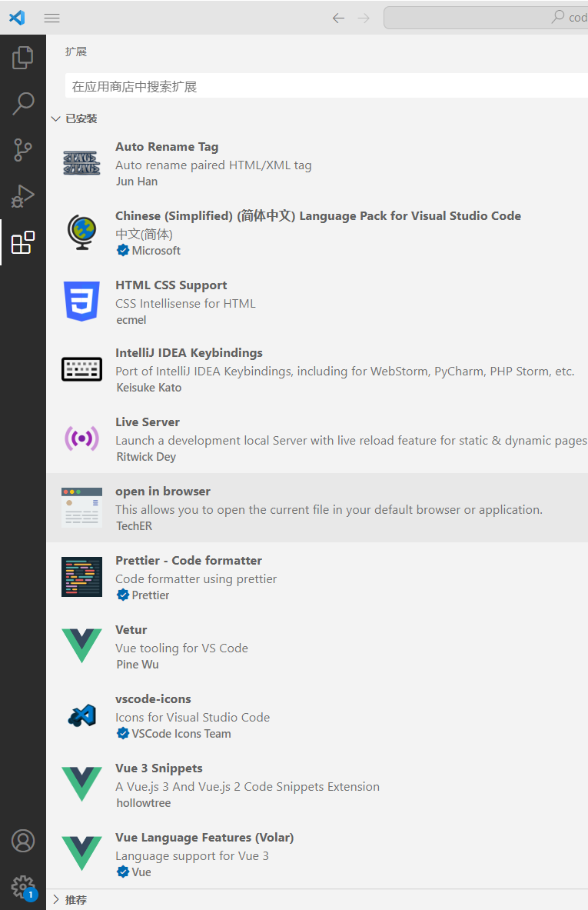Open the Source Control view
The height and width of the screenshot is (910, 588).
pyautogui.click(x=23, y=150)
